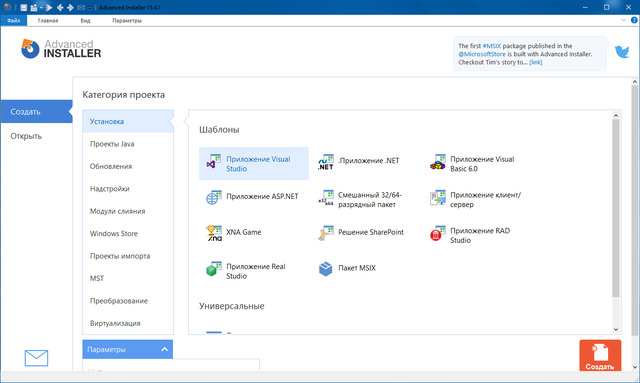Image resolution: width=640 pixels, height=383 pixels.
Task: Click the Run arrow icon in the title bar
Action: (x=49, y=7)
